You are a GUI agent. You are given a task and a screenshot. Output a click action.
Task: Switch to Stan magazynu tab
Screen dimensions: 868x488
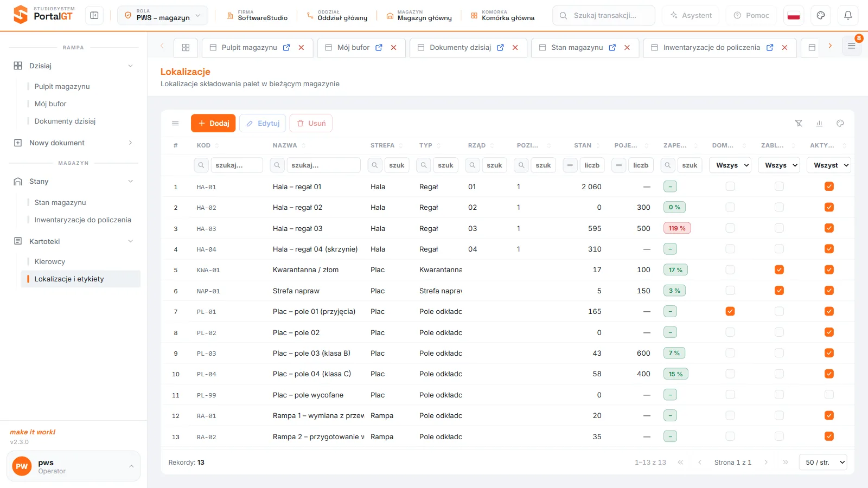point(577,48)
